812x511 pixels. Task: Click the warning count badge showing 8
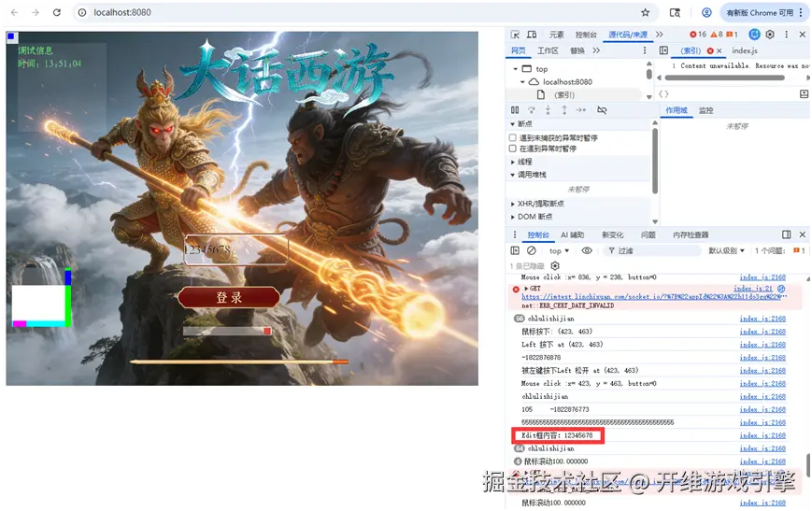pyautogui.click(x=716, y=35)
